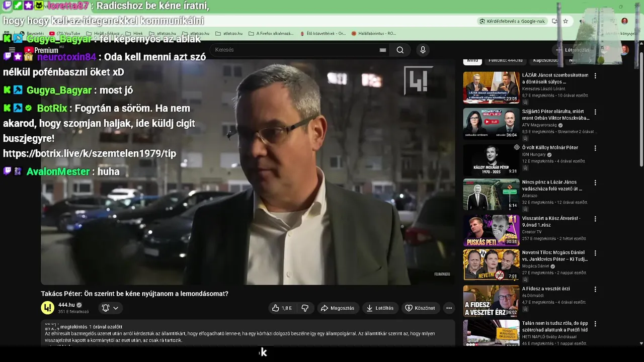Send thanks via Köszönet button
The height and width of the screenshot is (362, 644).
[x=420, y=308]
